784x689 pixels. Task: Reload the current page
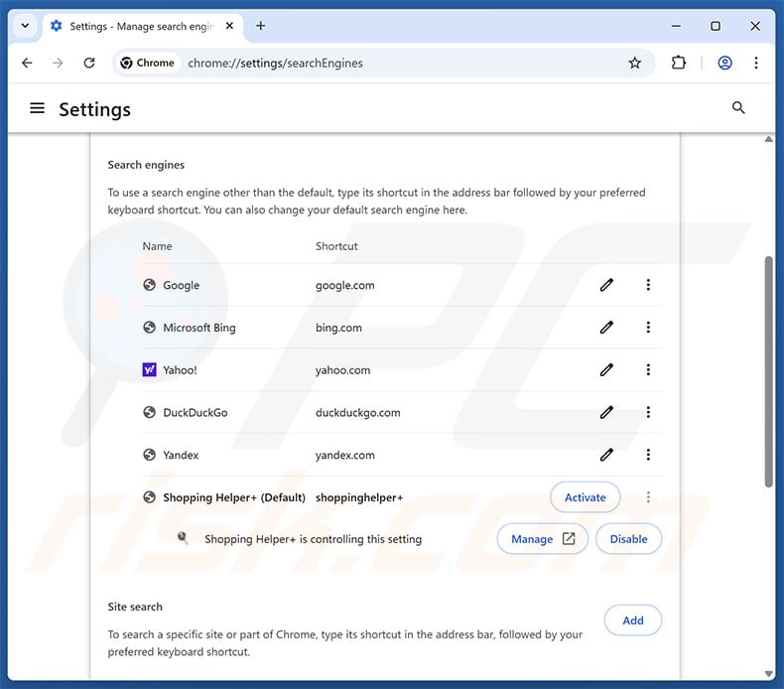[x=89, y=64]
